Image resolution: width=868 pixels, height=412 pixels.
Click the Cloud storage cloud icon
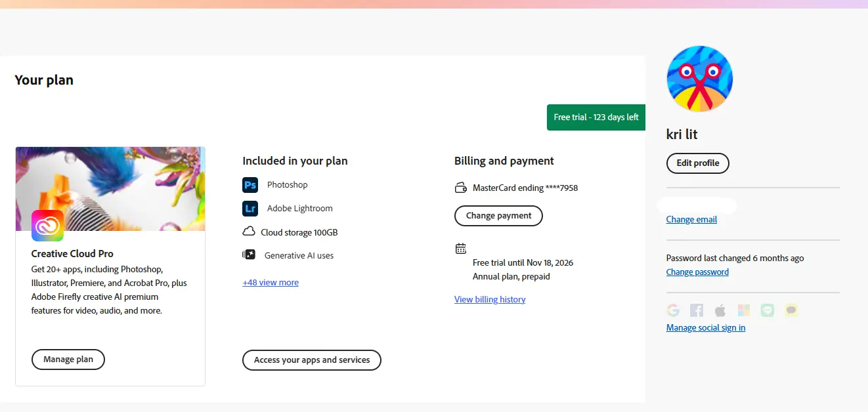[x=249, y=232]
